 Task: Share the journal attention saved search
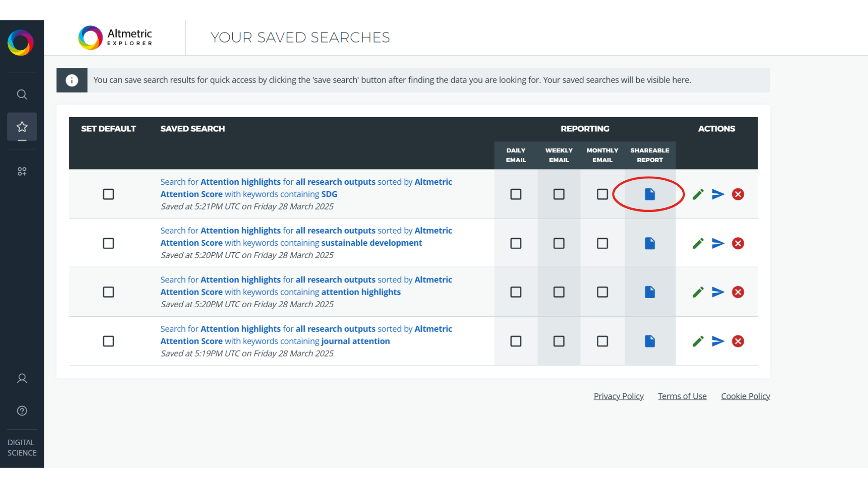tap(718, 341)
